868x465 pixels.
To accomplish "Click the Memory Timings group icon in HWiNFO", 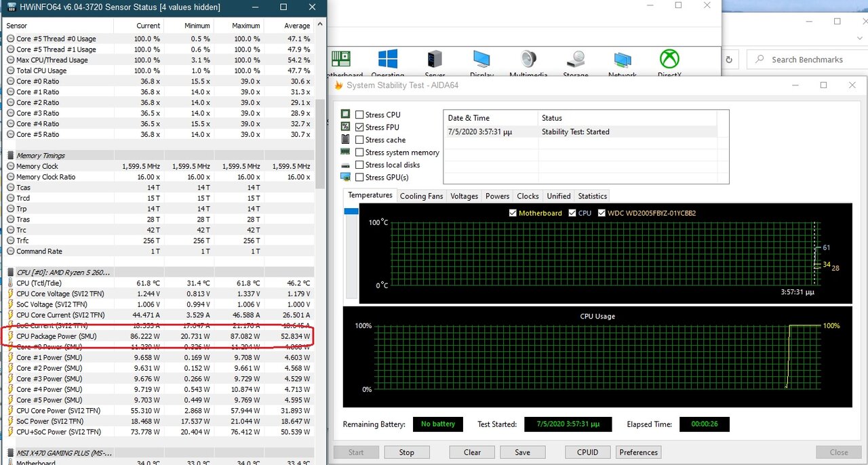I will coord(10,155).
